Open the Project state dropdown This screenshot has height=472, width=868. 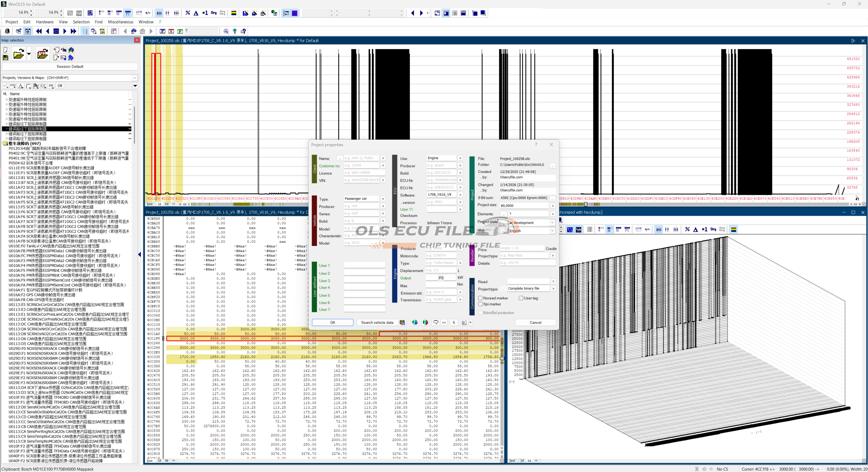coord(552,223)
